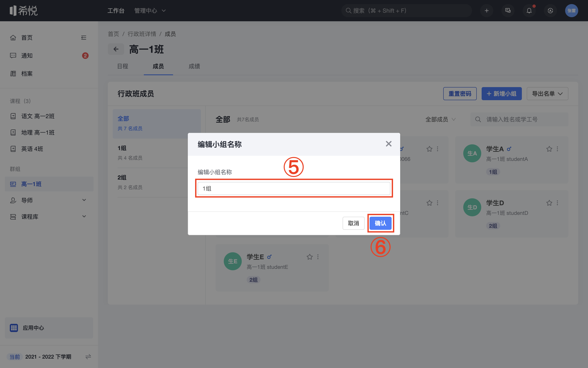Viewport: 588px width, 368px height.
Task: Select the 全部 group in member list
Action: [x=157, y=124]
